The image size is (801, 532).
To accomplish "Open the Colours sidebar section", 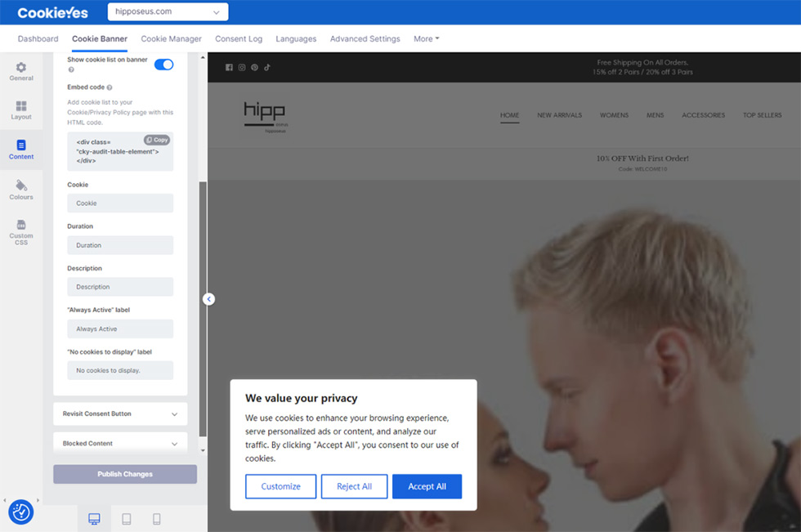I will [x=21, y=190].
